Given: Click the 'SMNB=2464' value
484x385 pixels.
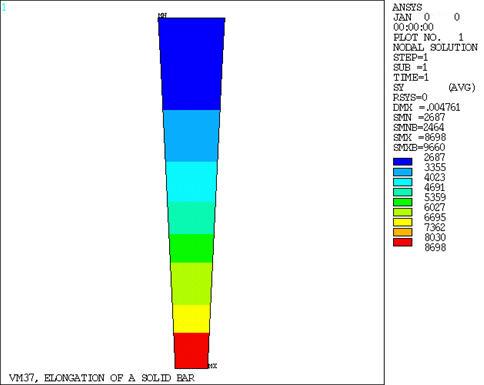Looking at the screenshot, I should [x=419, y=127].
